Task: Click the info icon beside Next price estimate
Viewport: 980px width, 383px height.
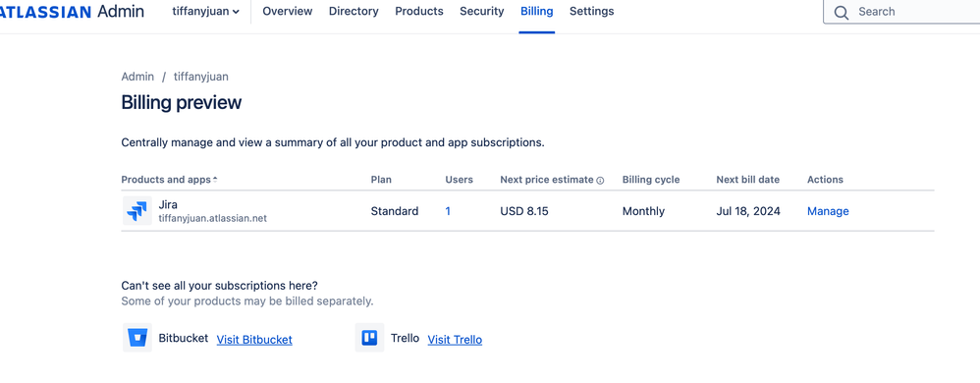Action: pyautogui.click(x=600, y=181)
